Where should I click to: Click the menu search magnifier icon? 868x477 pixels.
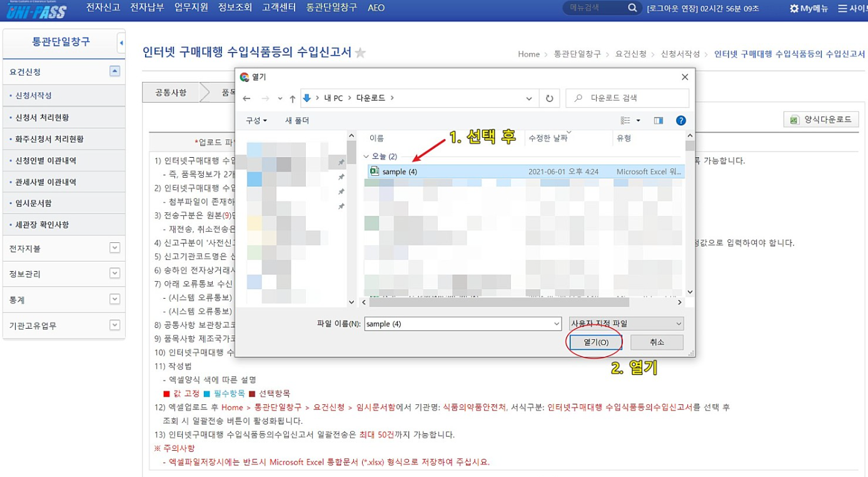pyautogui.click(x=632, y=8)
